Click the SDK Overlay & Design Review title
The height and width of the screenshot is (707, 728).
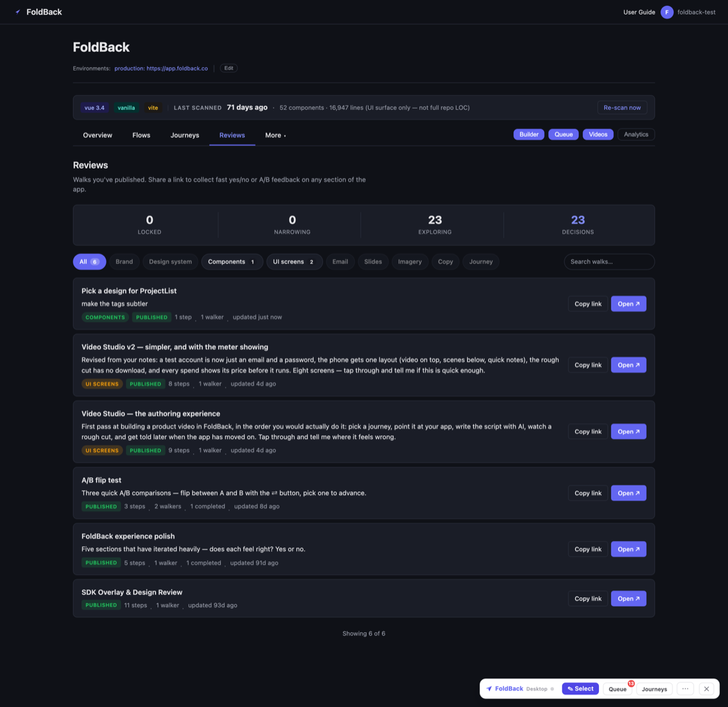[132, 593]
